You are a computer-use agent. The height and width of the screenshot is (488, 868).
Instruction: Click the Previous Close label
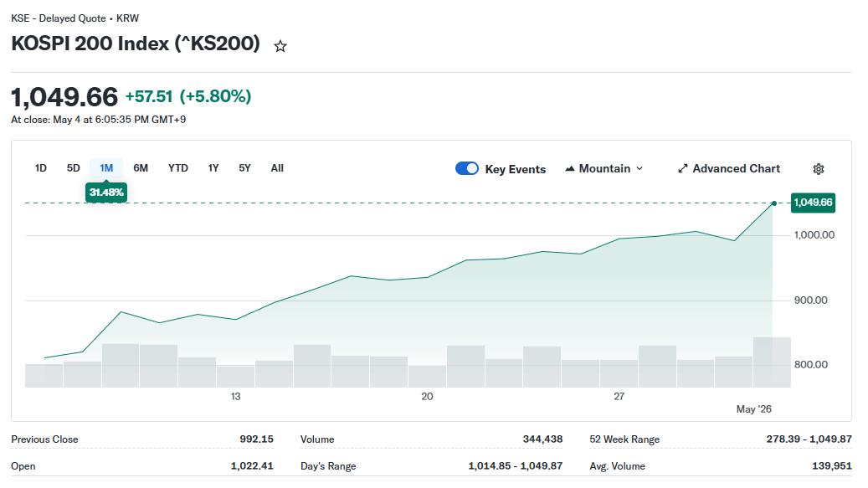44,439
